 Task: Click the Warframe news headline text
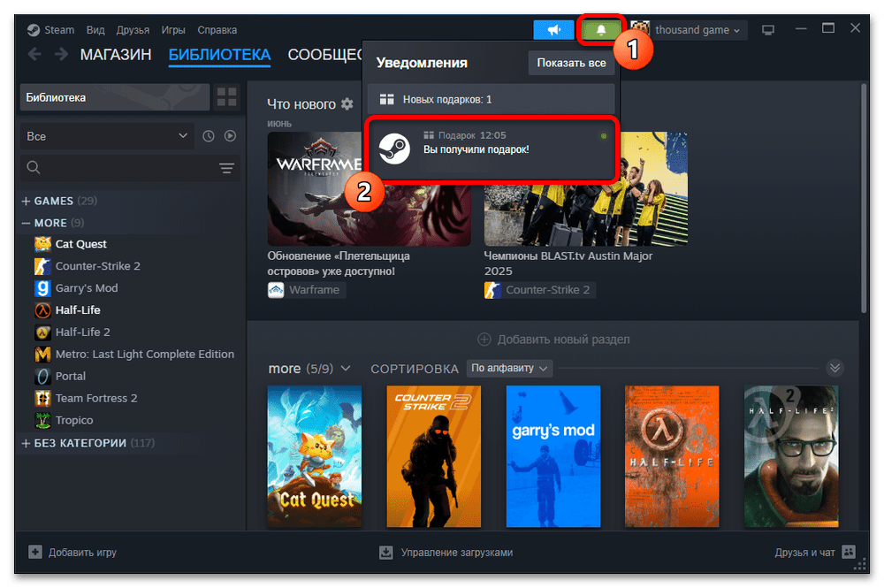coord(339,263)
